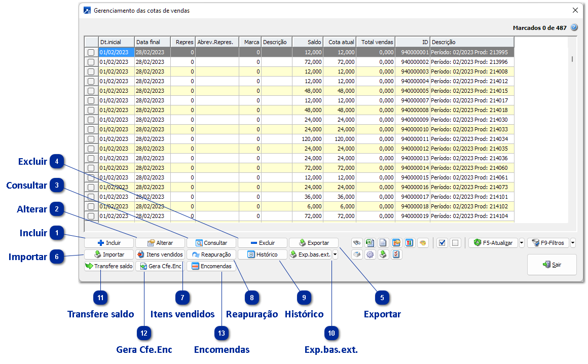588x364 pixels.
Task: Open the gear settings icon
Action: [x=371, y=254]
